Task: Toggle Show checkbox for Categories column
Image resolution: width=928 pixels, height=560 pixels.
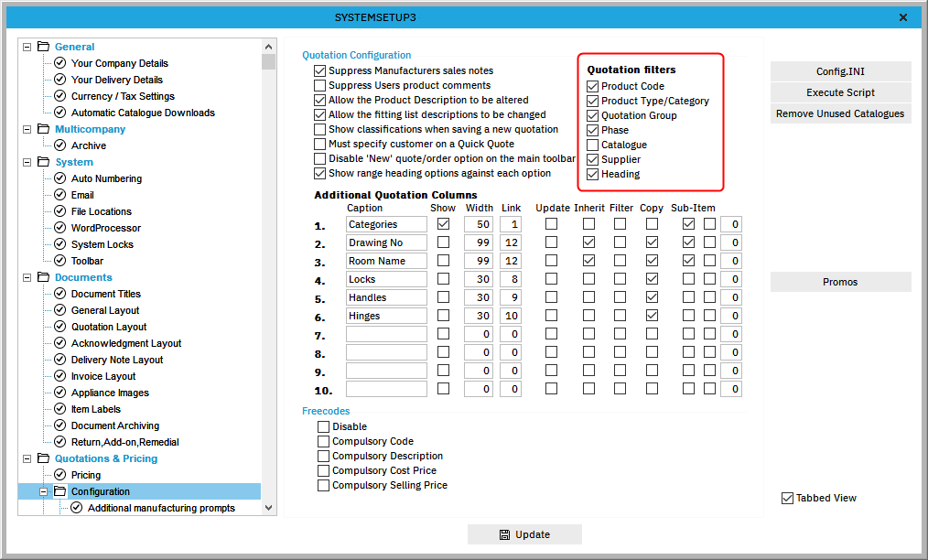Action: point(443,224)
